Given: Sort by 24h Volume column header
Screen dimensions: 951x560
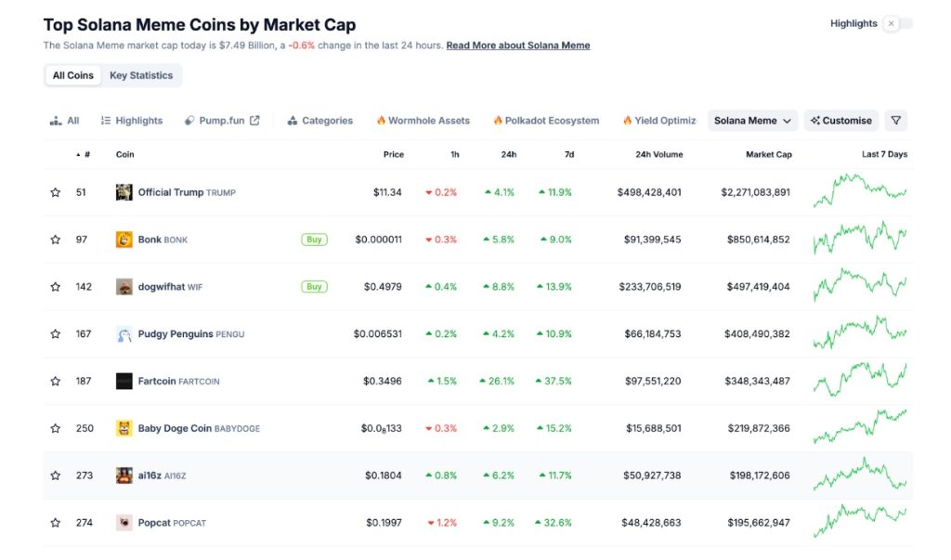Looking at the screenshot, I should (659, 155).
